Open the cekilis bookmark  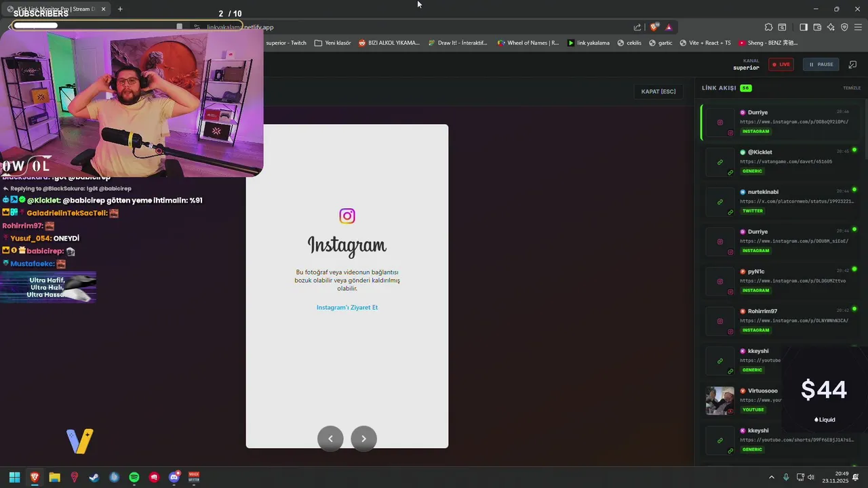point(629,43)
